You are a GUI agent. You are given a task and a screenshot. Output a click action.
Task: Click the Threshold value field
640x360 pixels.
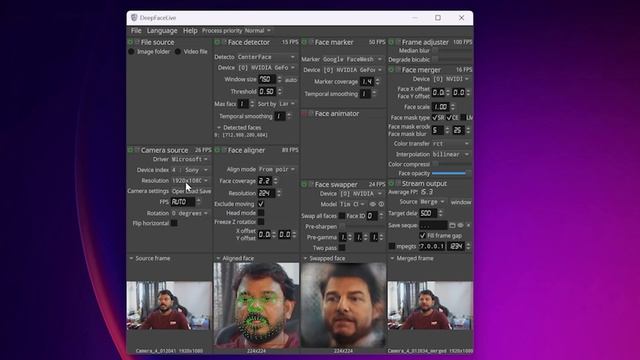pos(267,92)
